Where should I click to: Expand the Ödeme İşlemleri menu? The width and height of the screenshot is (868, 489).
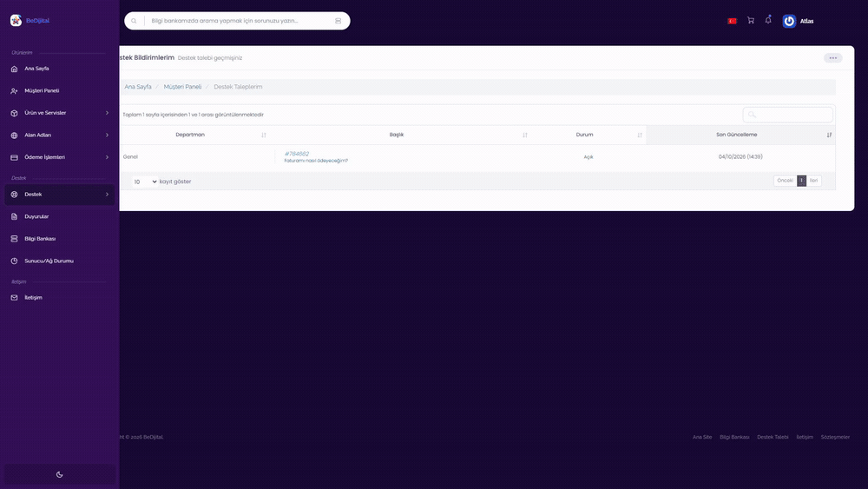tap(59, 157)
